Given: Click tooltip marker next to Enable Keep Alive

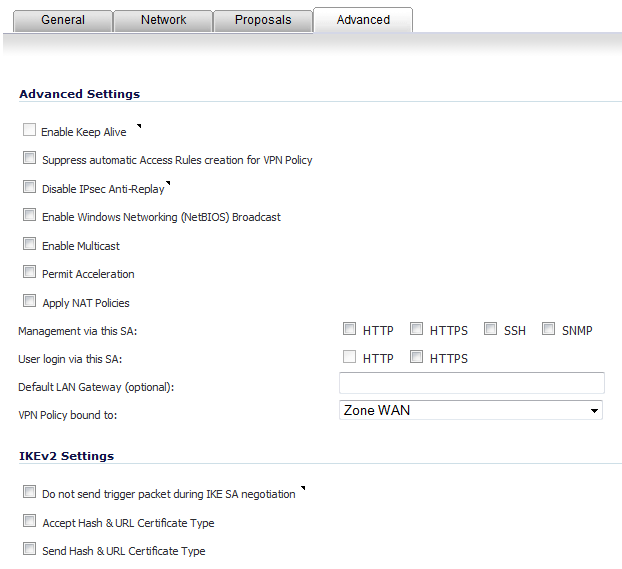Looking at the screenshot, I should 139,126.
